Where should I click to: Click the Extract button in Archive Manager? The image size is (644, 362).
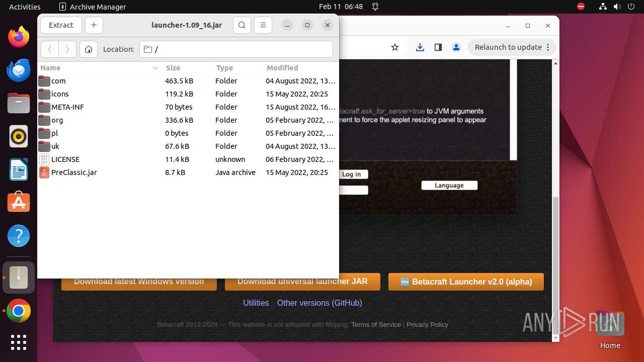pos(61,25)
